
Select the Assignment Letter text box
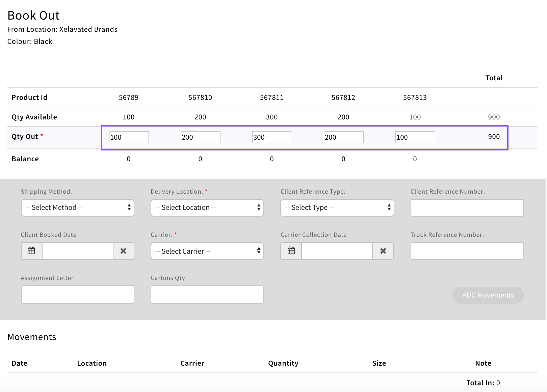coord(78,295)
